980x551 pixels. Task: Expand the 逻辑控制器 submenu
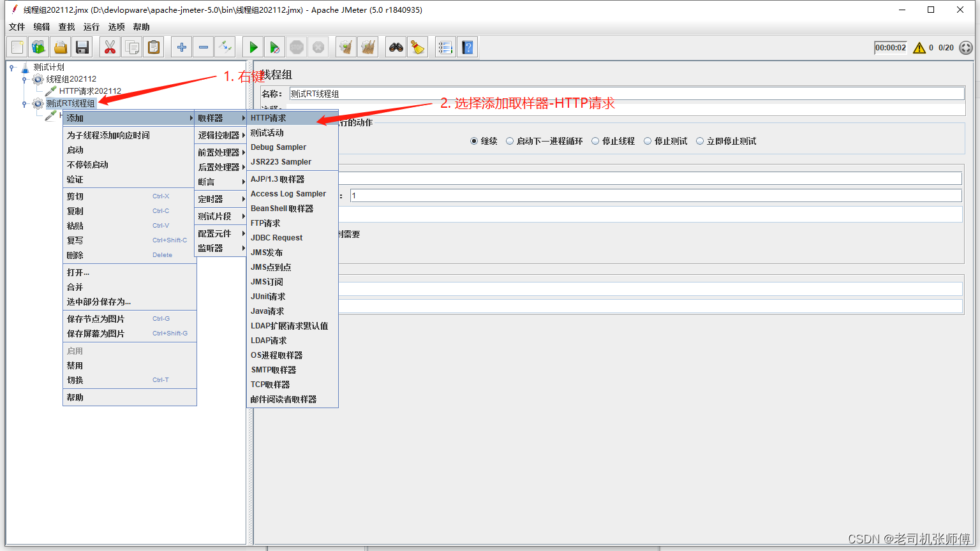(x=221, y=135)
